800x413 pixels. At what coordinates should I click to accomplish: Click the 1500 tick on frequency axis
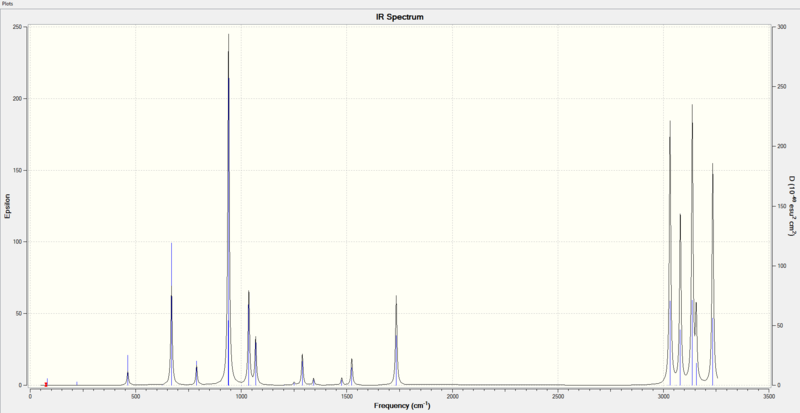[x=346, y=395]
